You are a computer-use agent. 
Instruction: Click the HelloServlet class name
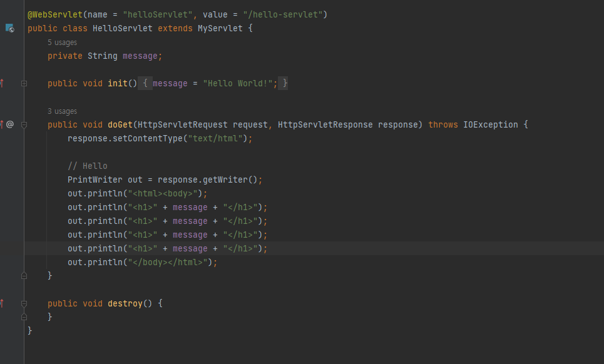(x=123, y=29)
